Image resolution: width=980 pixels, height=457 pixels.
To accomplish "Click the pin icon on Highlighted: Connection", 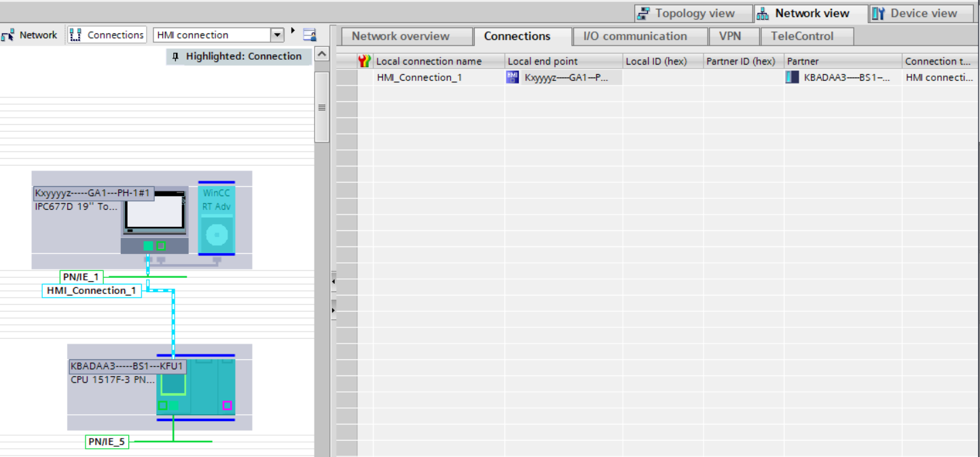I will [x=176, y=56].
